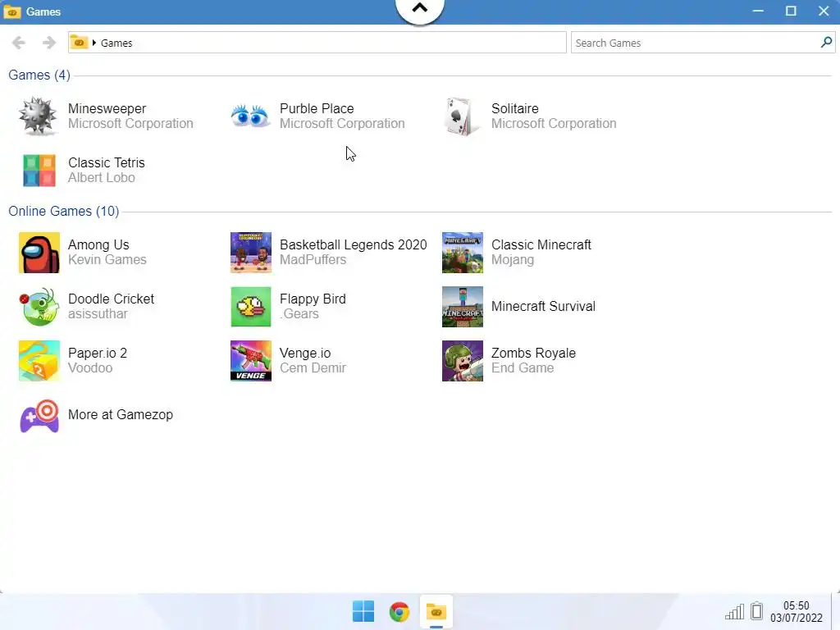Launch Purble Place eyes icon

tap(250, 116)
